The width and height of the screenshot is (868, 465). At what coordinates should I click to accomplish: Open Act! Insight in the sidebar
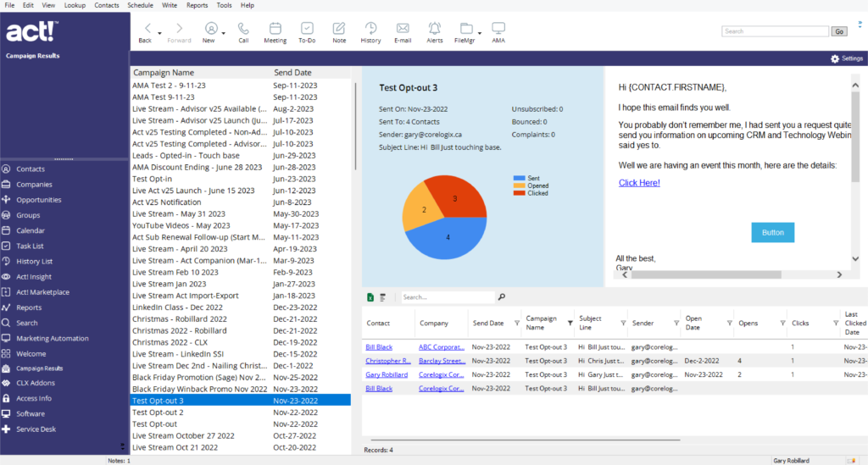click(x=33, y=277)
